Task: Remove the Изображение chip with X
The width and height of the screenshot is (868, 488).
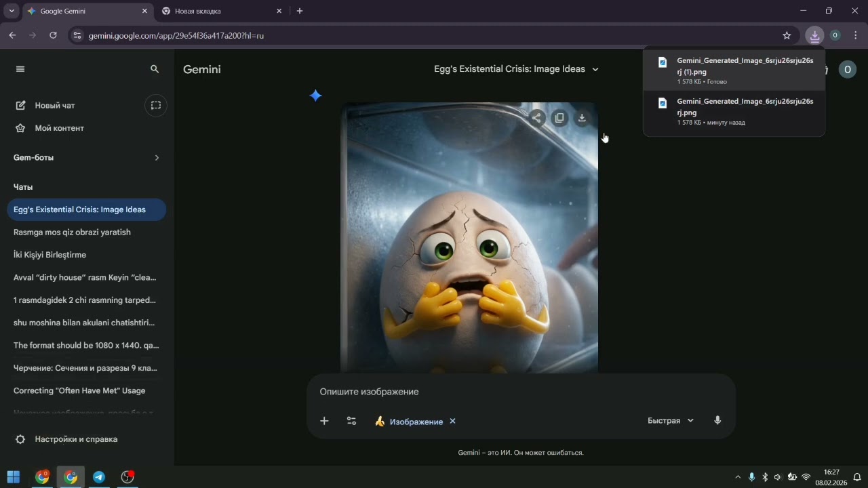Action: point(452,421)
